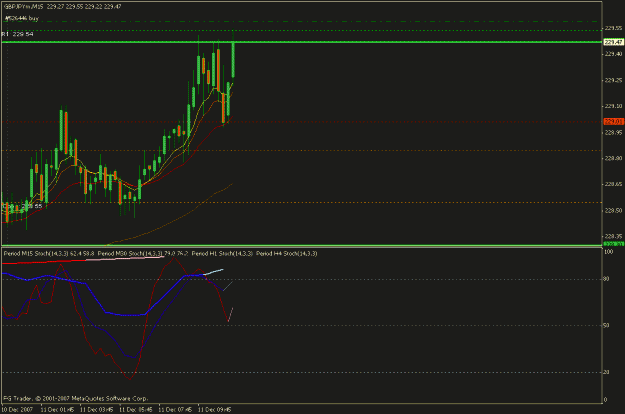Click the 228.95 price scale label
Viewport: 625px width, 414px height.
tap(613, 132)
